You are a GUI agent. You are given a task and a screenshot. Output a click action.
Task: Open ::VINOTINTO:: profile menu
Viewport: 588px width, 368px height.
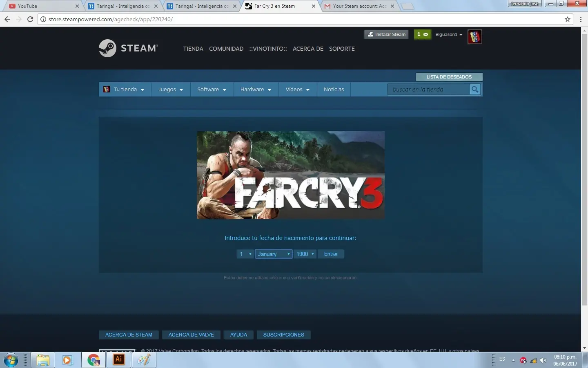(x=268, y=49)
